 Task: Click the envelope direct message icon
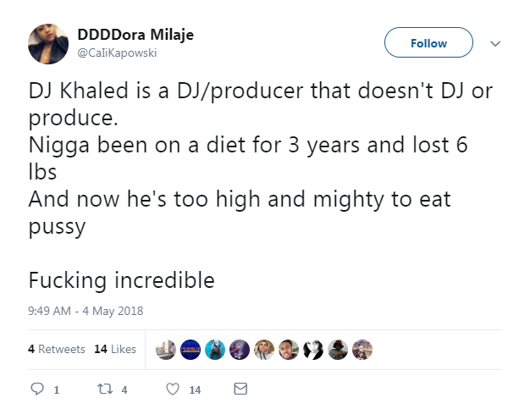coord(240,390)
